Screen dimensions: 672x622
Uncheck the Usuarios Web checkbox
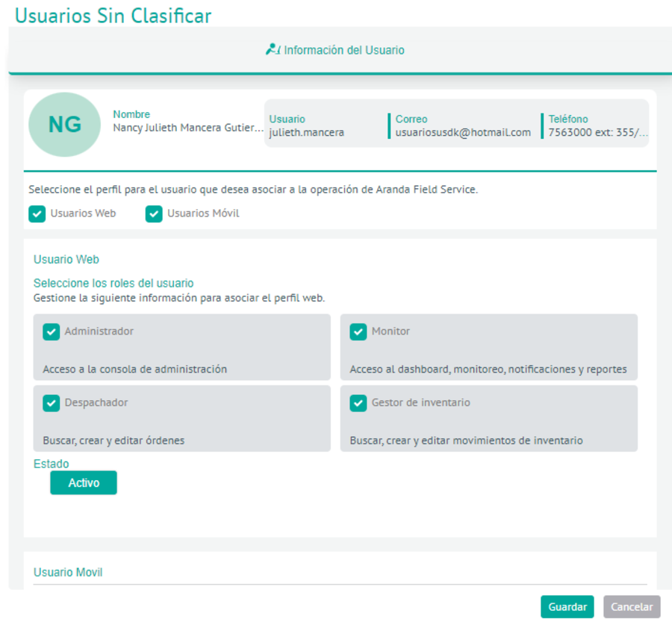(x=37, y=214)
